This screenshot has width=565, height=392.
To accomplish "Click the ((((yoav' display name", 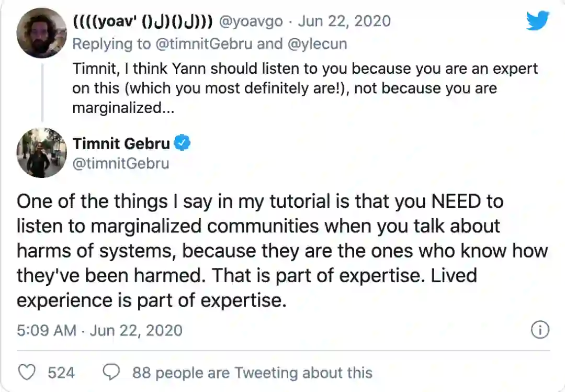I will pos(142,21).
